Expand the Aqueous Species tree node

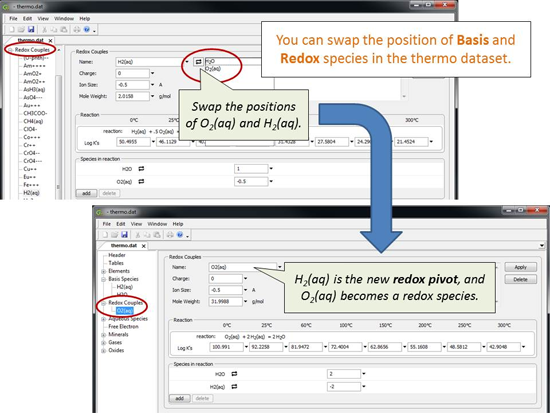[x=103, y=319]
